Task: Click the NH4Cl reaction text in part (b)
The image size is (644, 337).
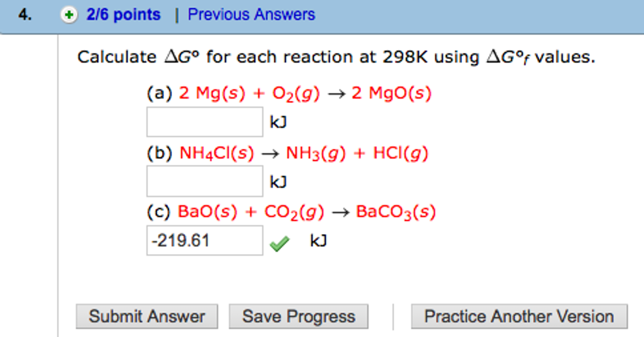Action: 288,153
